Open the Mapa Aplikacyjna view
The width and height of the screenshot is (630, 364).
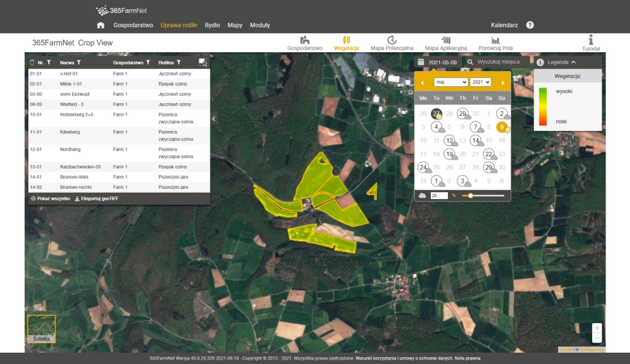pos(445,43)
